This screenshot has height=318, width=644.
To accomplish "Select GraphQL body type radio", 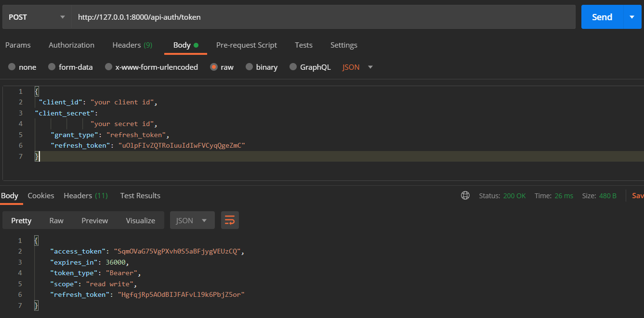I will click(x=293, y=67).
